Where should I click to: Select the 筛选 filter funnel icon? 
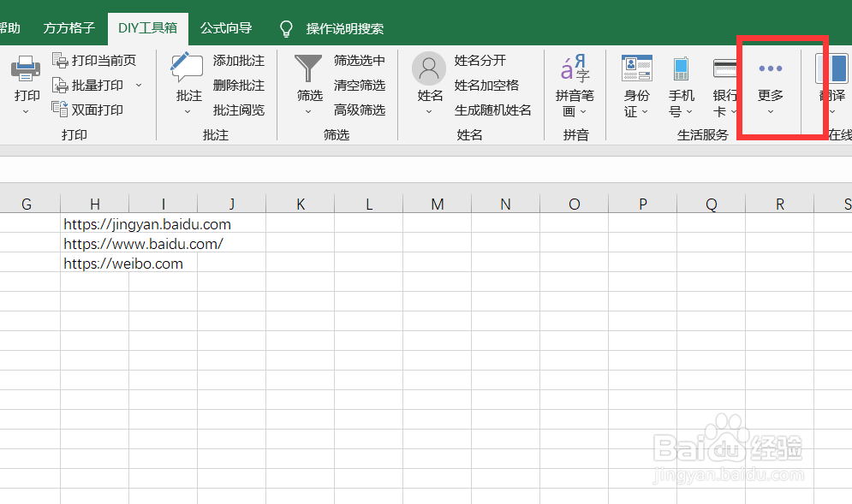click(307, 67)
